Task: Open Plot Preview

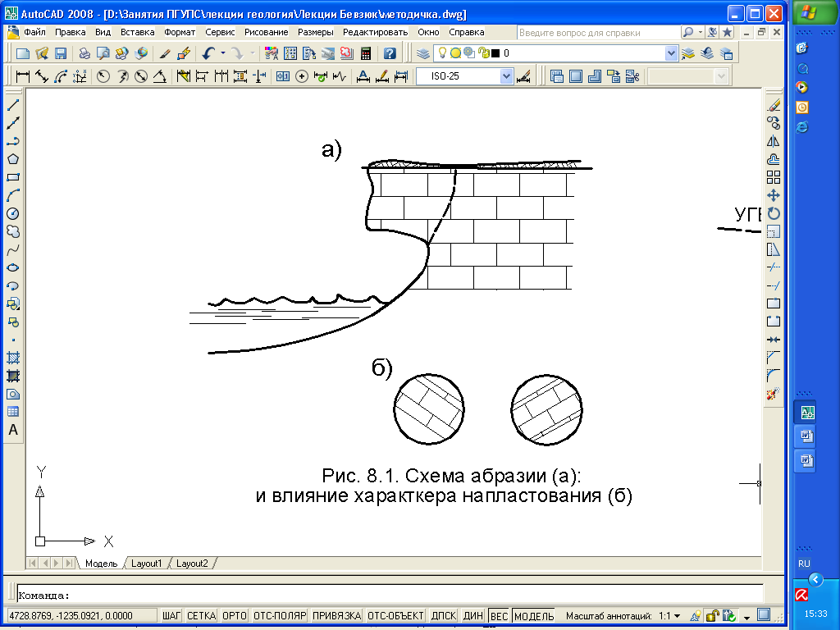Action: click(x=103, y=53)
